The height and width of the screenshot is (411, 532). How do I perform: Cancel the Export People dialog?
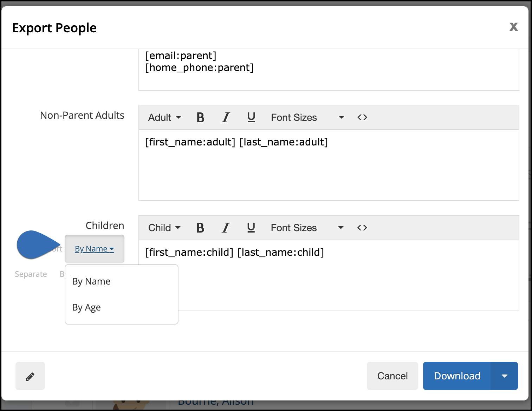point(392,376)
